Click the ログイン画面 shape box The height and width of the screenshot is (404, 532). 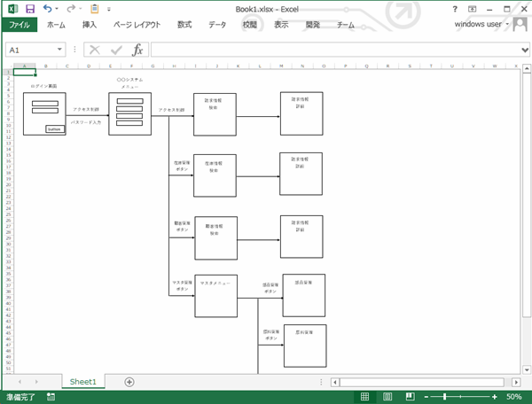pos(44,114)
